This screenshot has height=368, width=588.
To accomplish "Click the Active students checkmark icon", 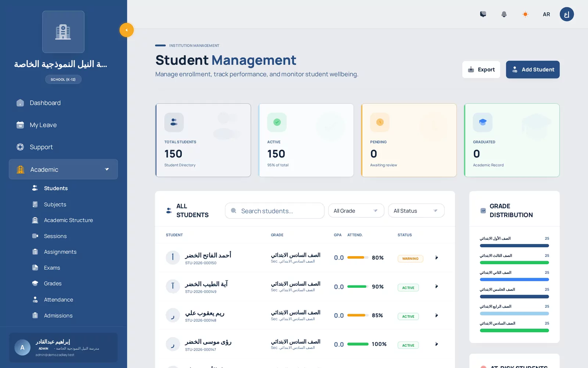I will click(x=277, y=122).
